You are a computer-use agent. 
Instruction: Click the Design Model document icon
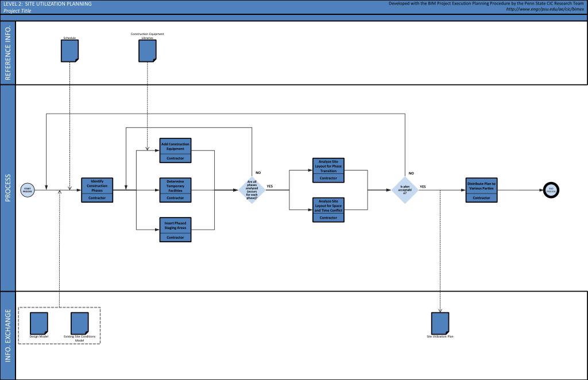point(39,323)
